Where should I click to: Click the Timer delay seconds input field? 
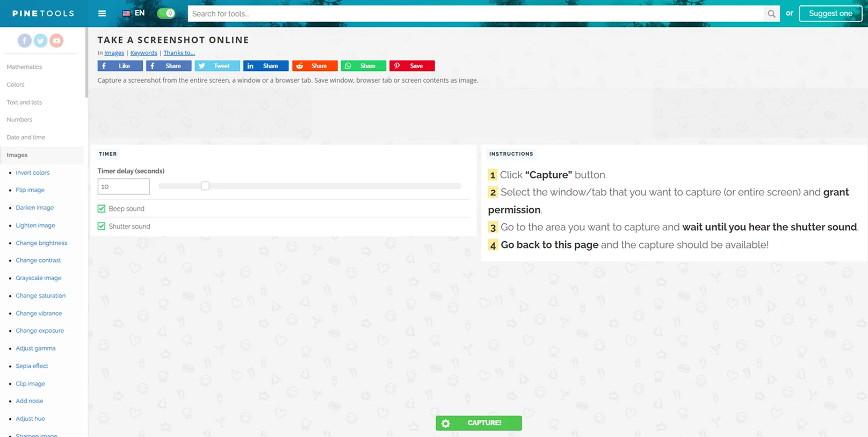(x=124, y=186)
